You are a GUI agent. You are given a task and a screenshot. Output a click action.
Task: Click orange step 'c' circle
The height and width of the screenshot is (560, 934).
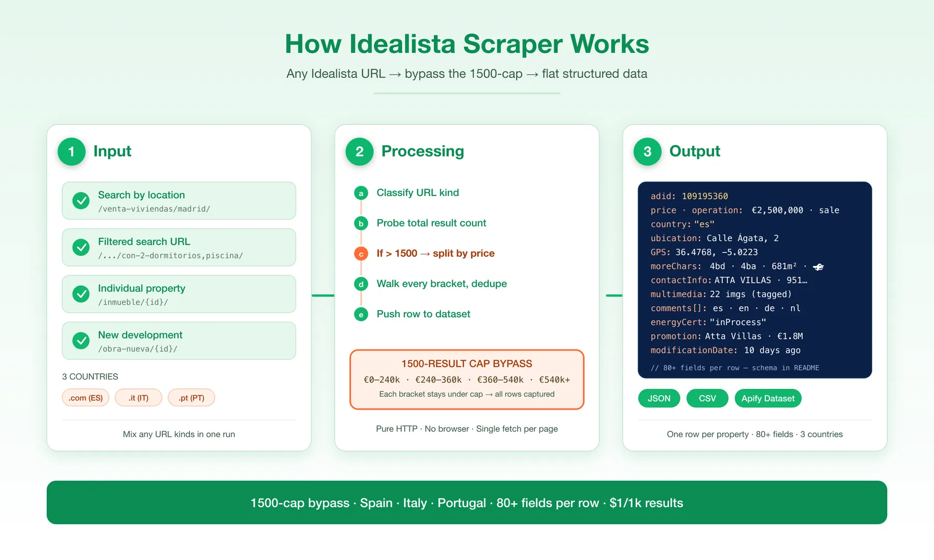[x=361, y=254]
